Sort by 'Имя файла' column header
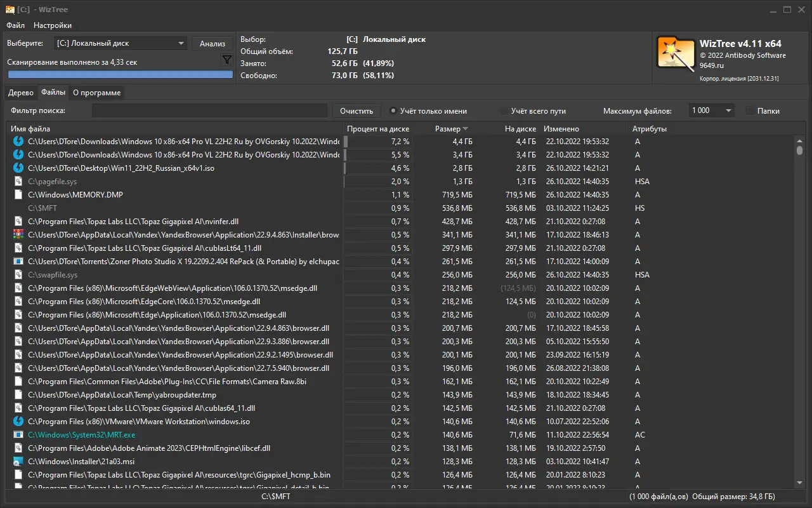 (x=175, y=129)
